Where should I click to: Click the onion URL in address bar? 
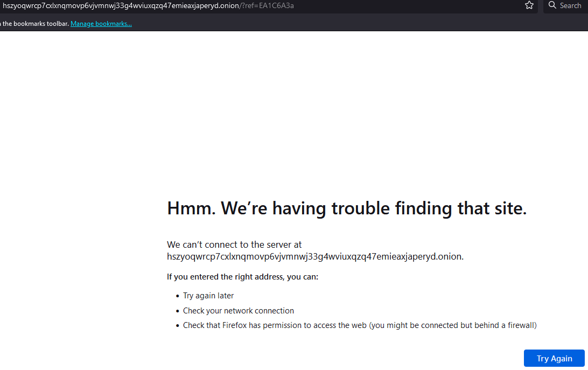(148, 5)
